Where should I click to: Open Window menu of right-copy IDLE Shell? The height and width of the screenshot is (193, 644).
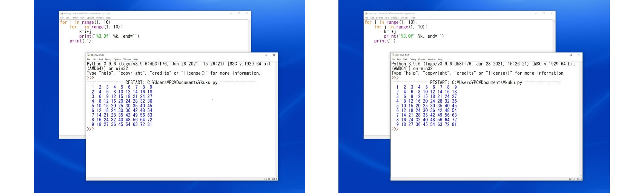click(x=432, y=59)
